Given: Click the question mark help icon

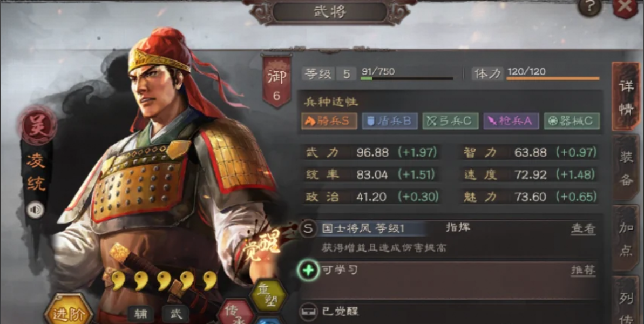Looking at the screenshot, I should coord(590,8).
